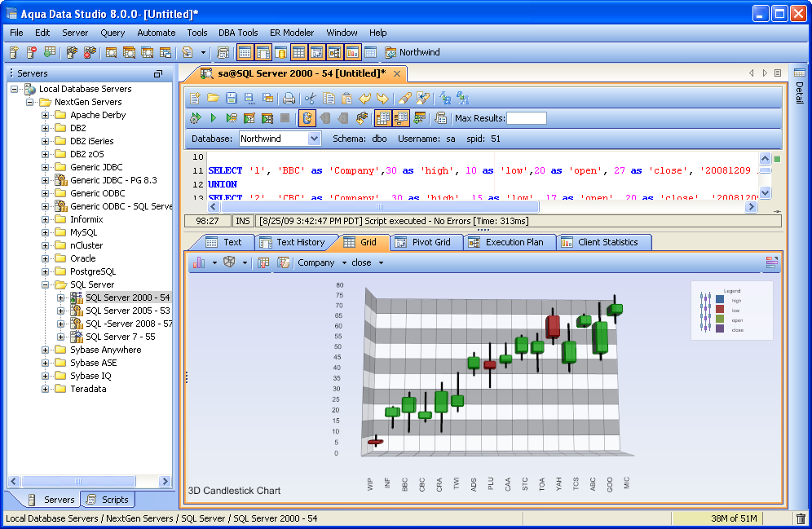The image size is (812, 529).
Task: Click the Copy icon in editor toolbar
Action: (x=329, y=98)
